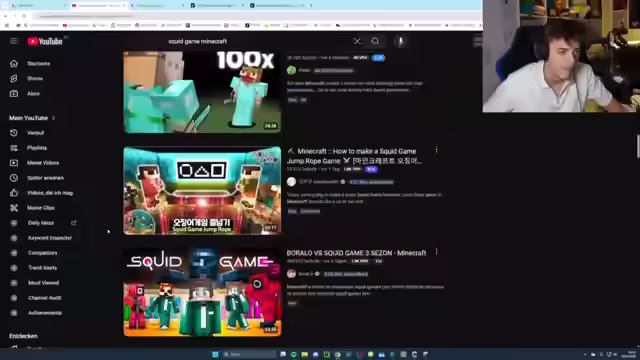Click the YouTube logo
The height and width of the screenshot is (360, 640).
click(x=45, y=41)
